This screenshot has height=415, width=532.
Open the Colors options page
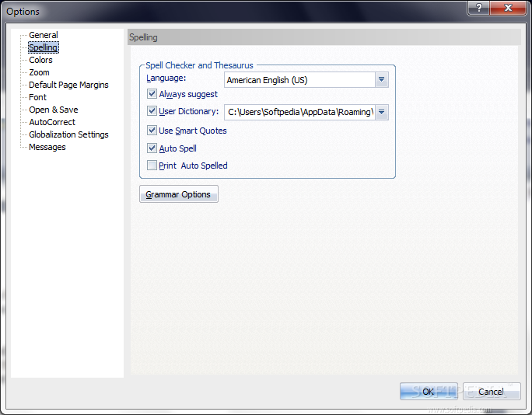pos(40,60)
